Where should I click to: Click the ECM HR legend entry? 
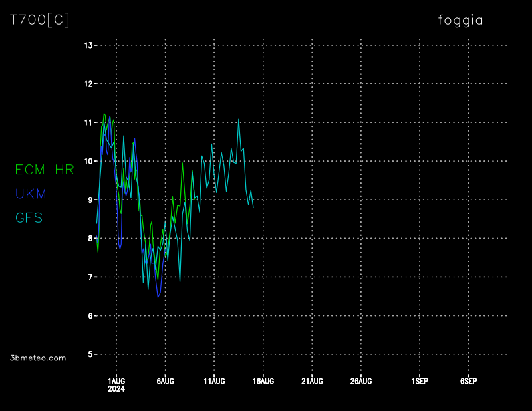point(45,170)
